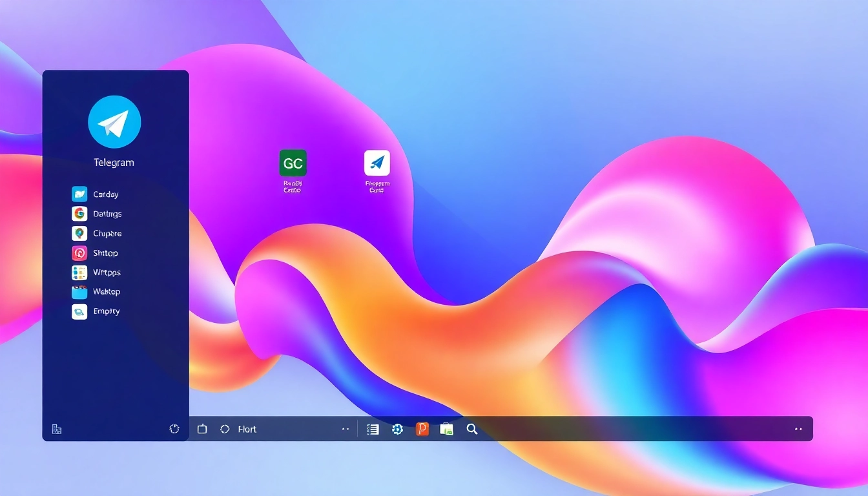Click the Telegram title text
The height and width of the screenshot is (496, 868).
click(x=114, y=163)
